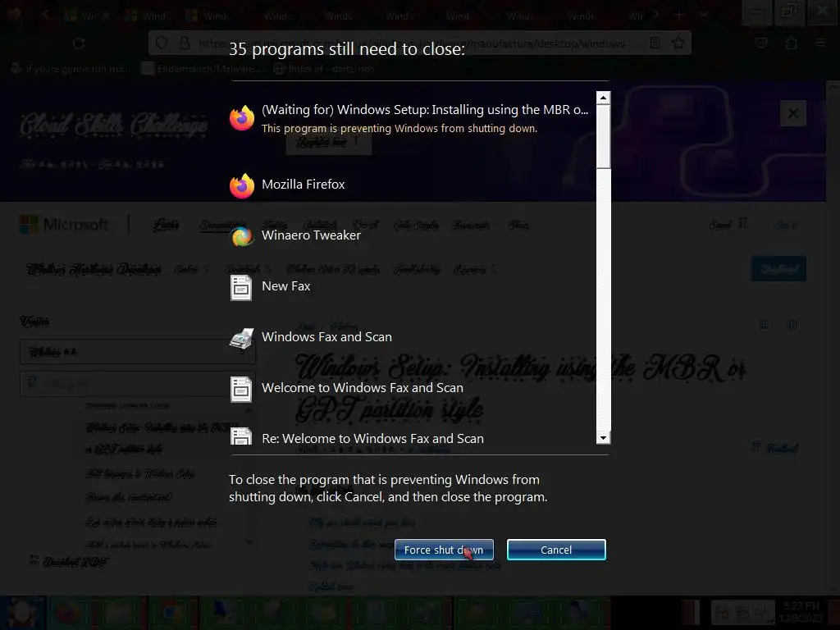Click the taskbar clock showing 5:27 PM
The width and height of the screenshot is (840, 630).
click(x=801, y=612)
